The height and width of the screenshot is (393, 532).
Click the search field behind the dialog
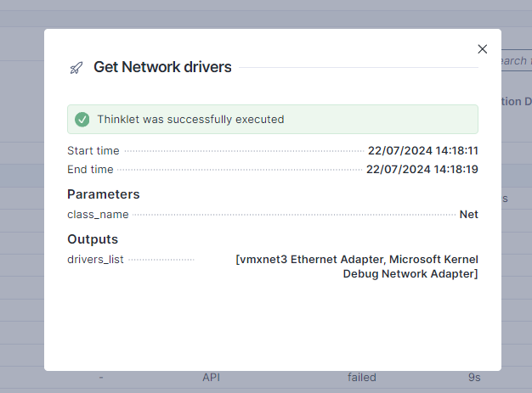(513, 60)
